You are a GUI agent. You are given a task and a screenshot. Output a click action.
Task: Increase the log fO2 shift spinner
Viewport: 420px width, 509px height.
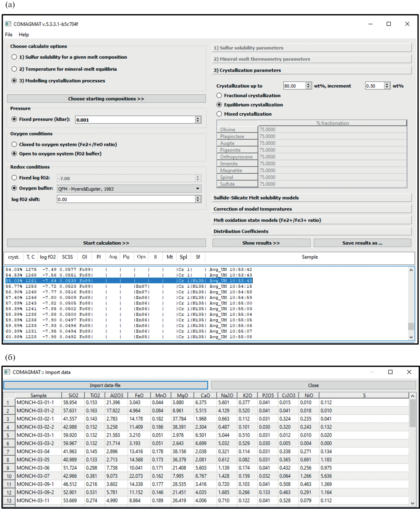point(198,197)
